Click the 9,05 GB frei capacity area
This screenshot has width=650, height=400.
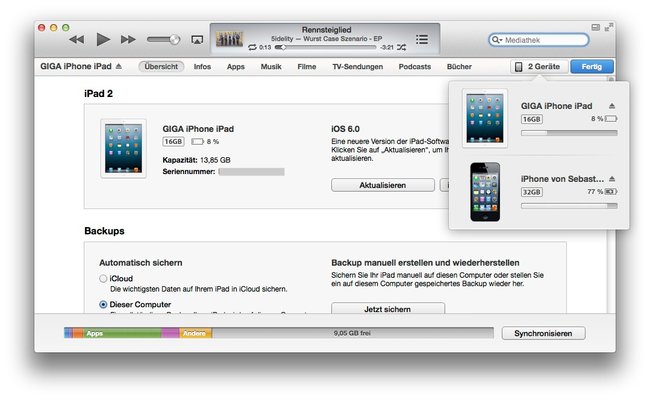tap(352, 333)
